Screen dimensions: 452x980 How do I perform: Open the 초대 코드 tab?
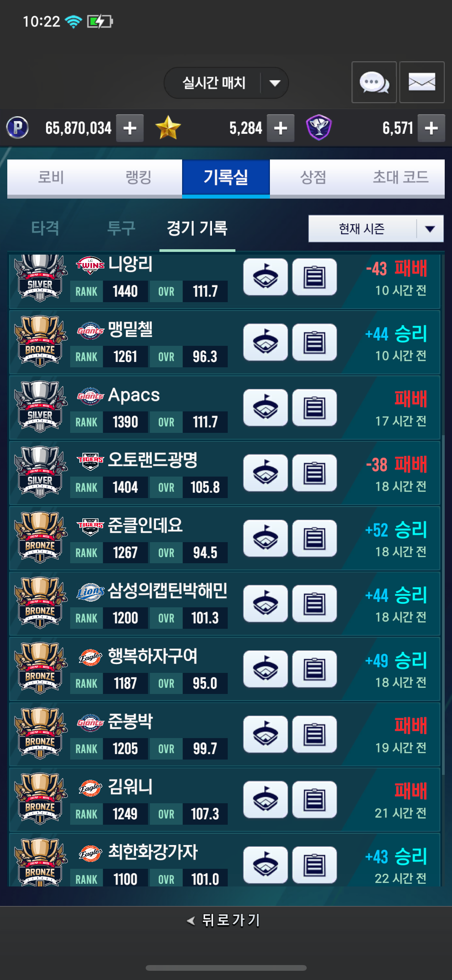401,178
